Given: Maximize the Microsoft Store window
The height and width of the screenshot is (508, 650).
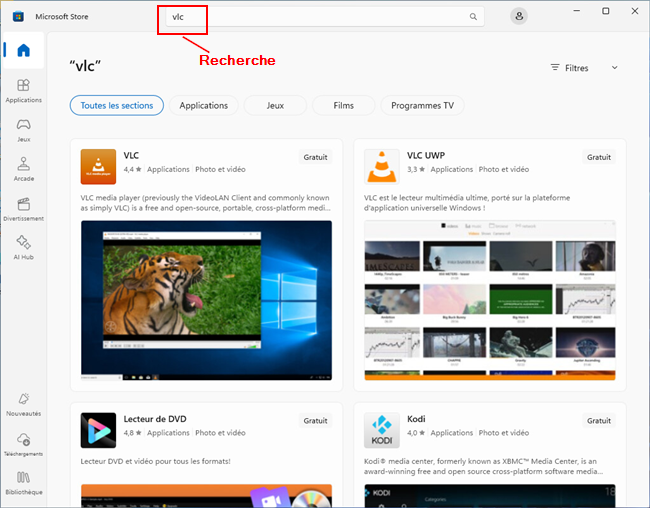Looking at the screenshot, I should coord(606,11).
